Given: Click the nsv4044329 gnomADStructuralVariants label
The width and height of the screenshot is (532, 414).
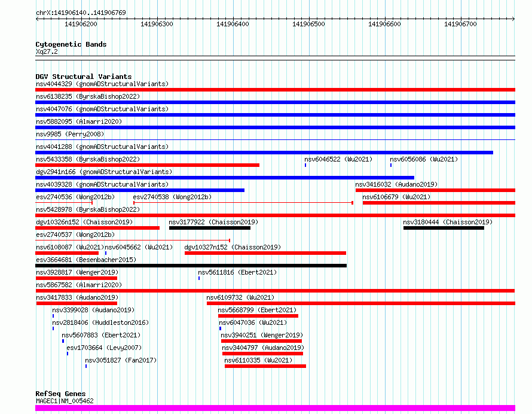Looking at the screenshot, I should pos(102,84).
